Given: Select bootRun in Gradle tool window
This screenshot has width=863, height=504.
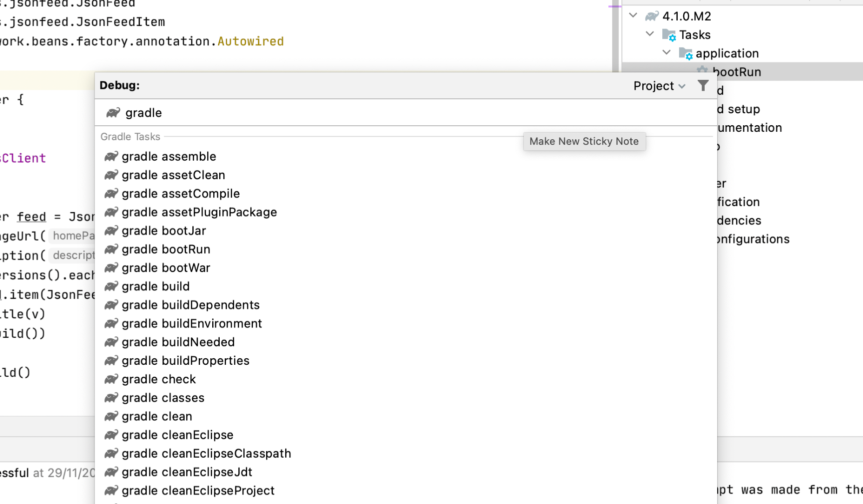Looking at the screenshot, I should [737, 72].
